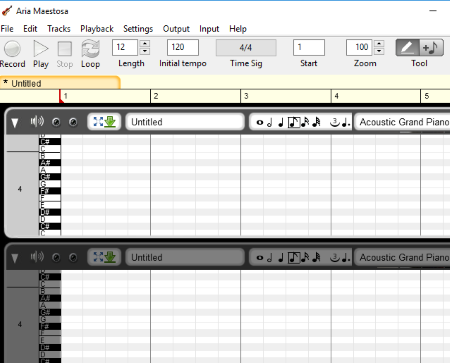Open second track's Acoustic Grand Piano instrument
The width and height of the screenshot is (450, 363).
(403, 257)
